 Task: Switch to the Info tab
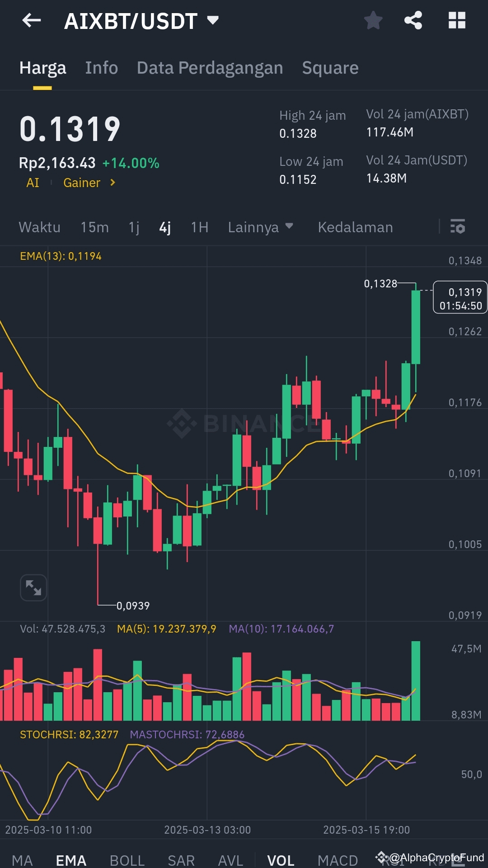[x=101, y=68]
